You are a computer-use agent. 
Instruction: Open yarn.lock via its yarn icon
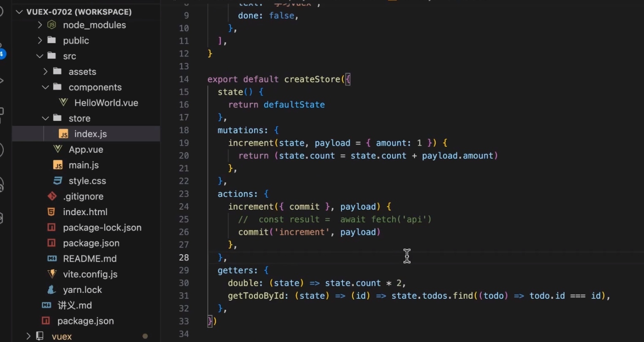pyautogui.click(x=52, y=290)
